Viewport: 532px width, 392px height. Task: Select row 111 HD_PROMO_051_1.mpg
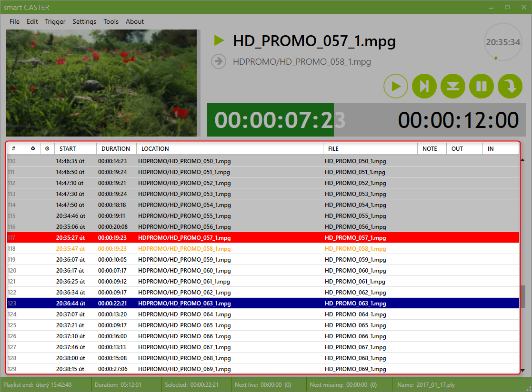coord(263,172)
